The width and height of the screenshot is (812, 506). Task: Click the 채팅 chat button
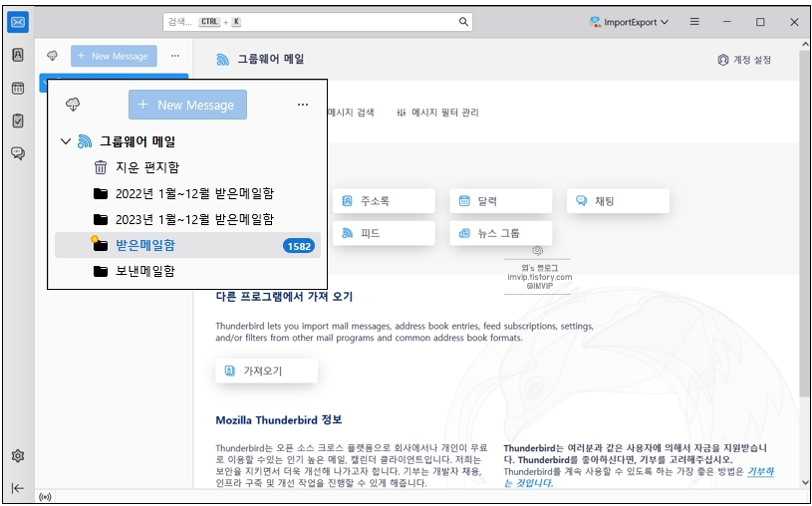[618, 201]
